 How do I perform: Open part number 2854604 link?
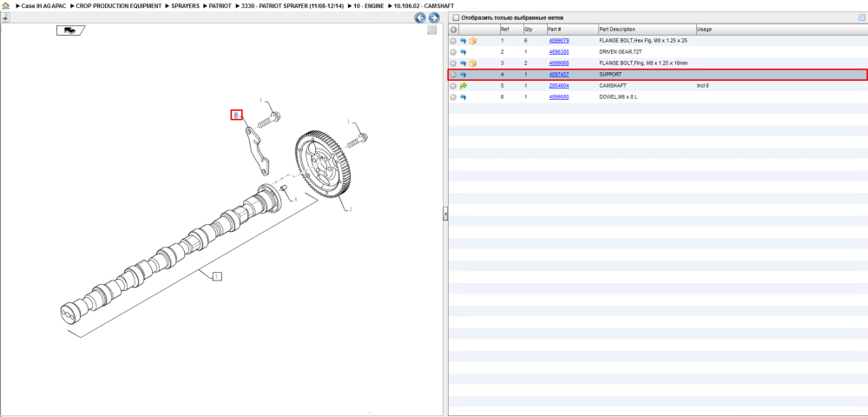click(x=558, y=86)
